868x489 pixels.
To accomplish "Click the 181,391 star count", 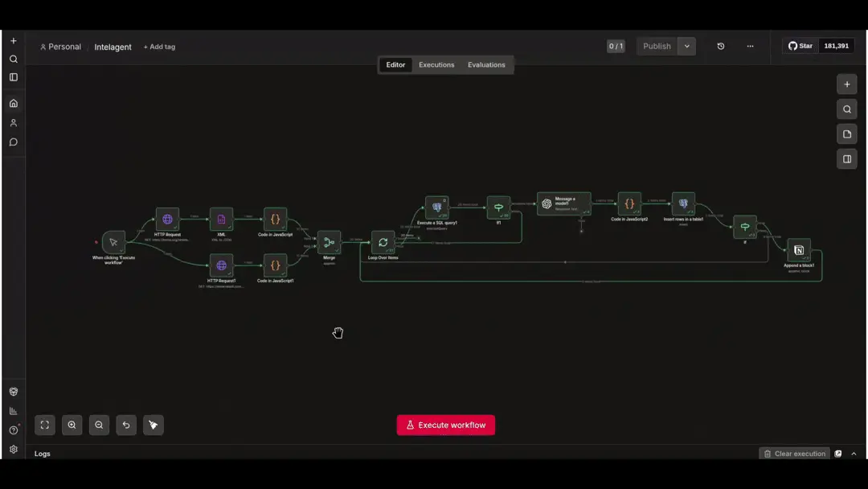I will (836, 46).
